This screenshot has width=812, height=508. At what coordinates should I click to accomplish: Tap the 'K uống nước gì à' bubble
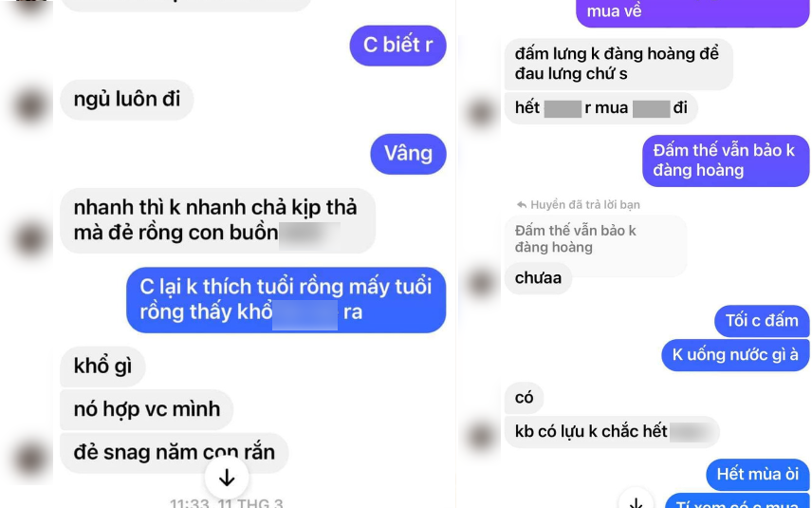click(735, 355)
